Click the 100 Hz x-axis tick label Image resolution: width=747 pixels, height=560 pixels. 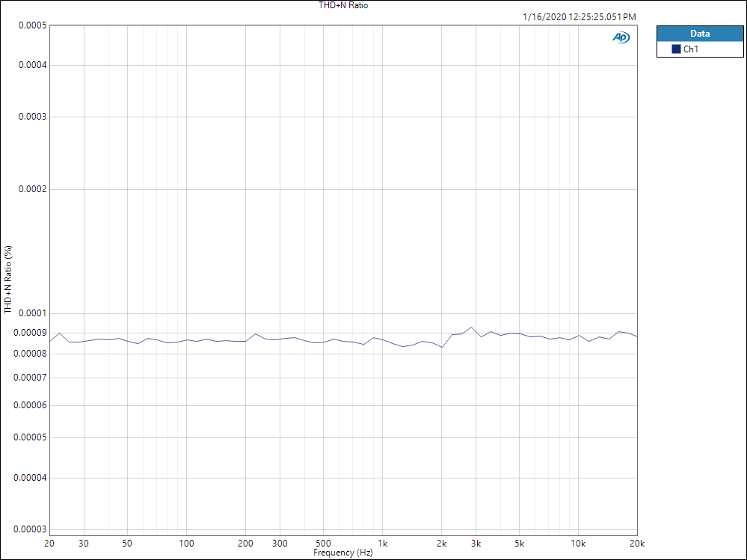tap(186, 544)
